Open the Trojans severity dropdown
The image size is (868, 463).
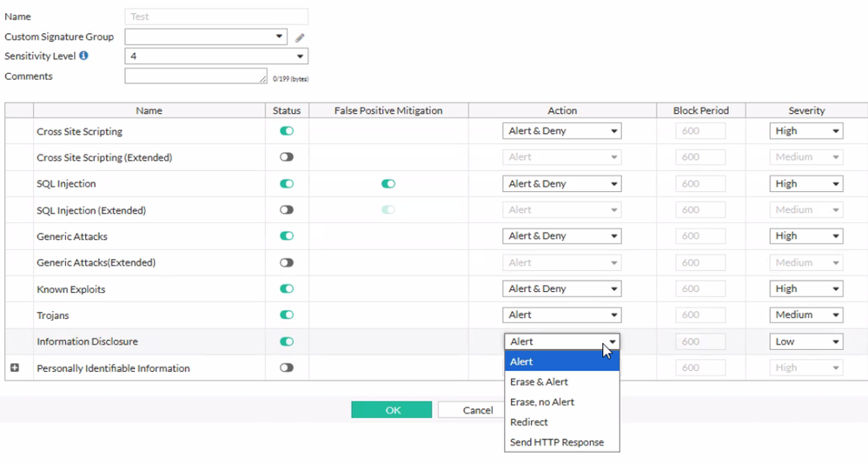click(x=805, y=315)
